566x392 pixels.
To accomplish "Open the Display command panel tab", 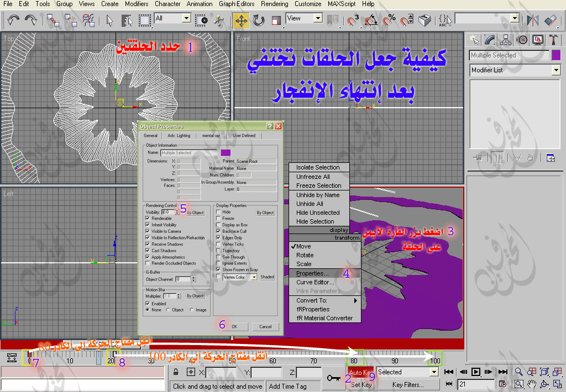I will click(x=538, y=40).
